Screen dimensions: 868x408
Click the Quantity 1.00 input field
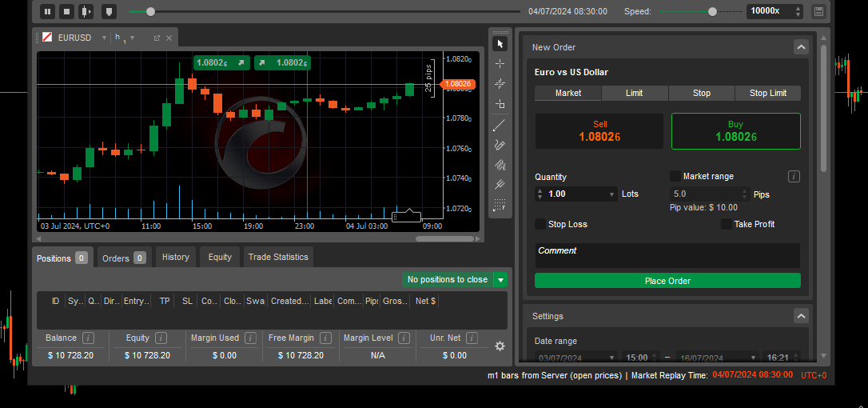coord(575,194)
